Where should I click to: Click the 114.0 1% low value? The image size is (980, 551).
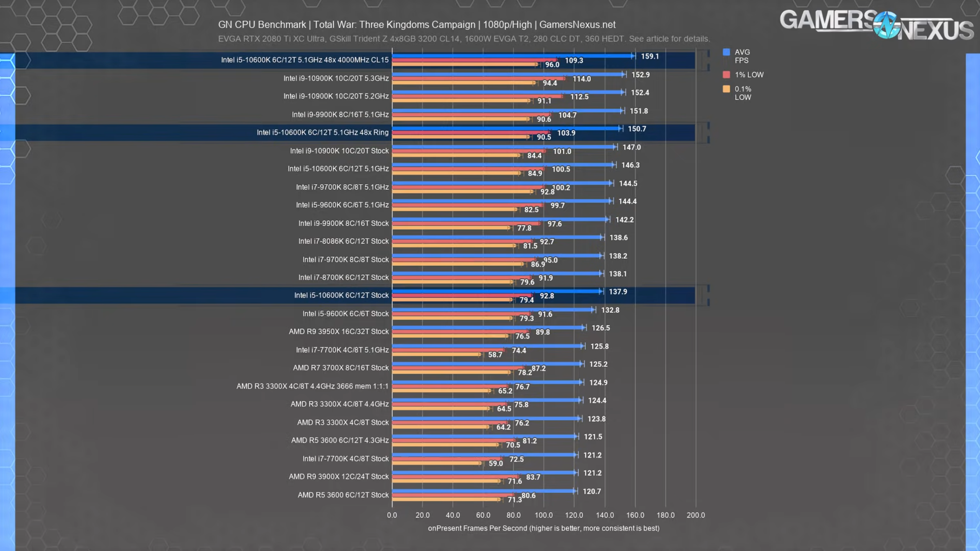(x=582, y=79)
